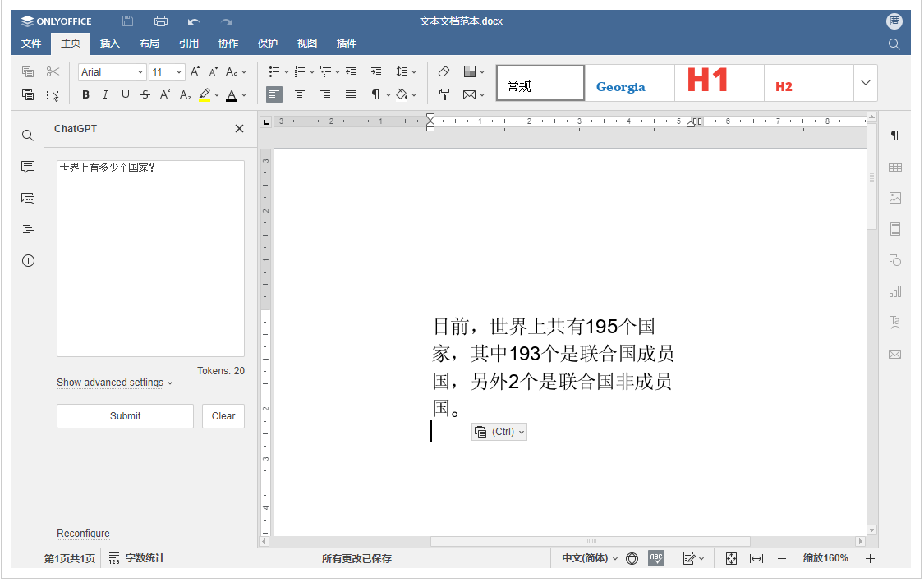Viewport: 924px width, 582px height.
Task: Open image settings in the right sidebar
Action: pos(894,198)
